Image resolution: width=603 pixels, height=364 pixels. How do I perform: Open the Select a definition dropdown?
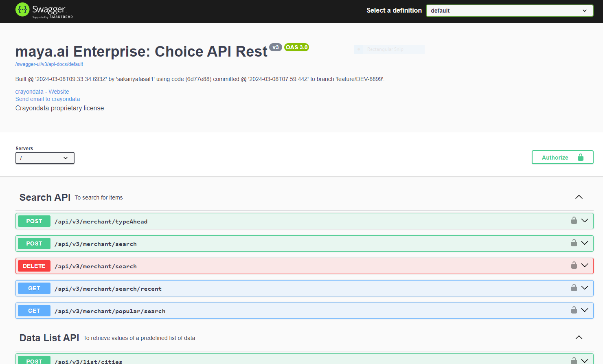pos(509,11)
